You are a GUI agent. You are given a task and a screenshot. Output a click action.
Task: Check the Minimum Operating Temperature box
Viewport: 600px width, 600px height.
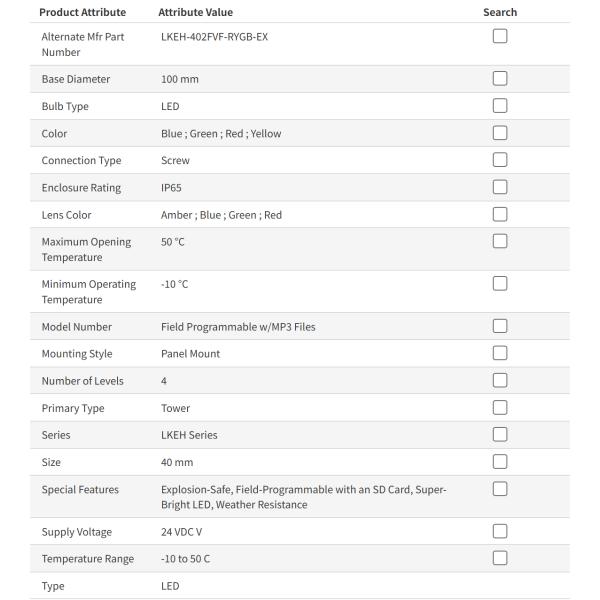[x=500, y=283]
